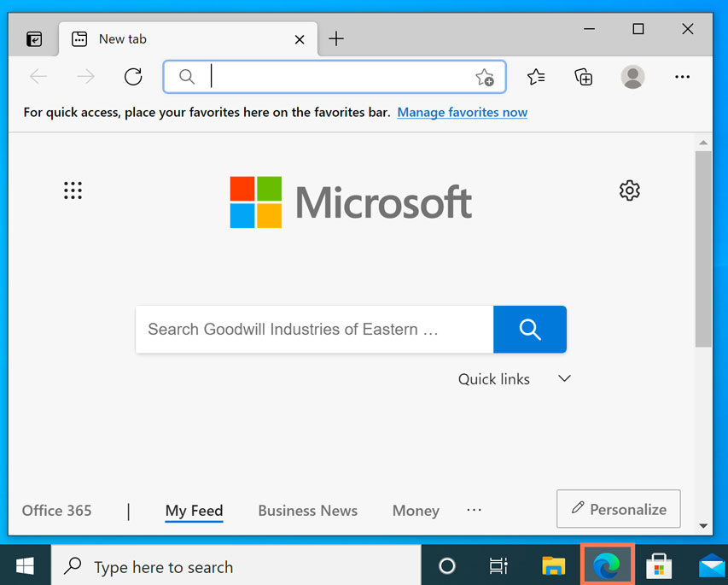This screenshot has width=728, height=585.
Task: Open the app launcher waffle icon
Action: pos(73,190)
